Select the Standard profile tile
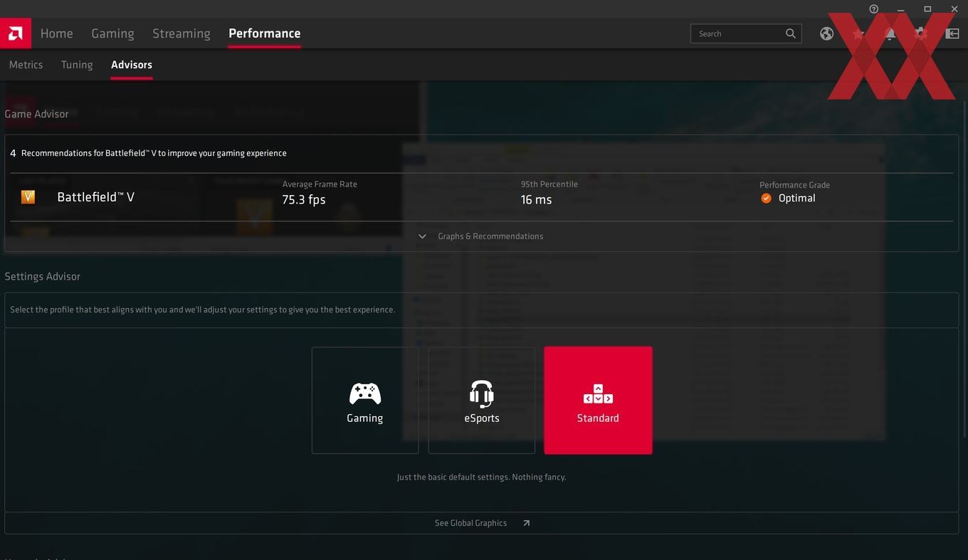This screenshot has width=968, height=560. coord(598,401)
